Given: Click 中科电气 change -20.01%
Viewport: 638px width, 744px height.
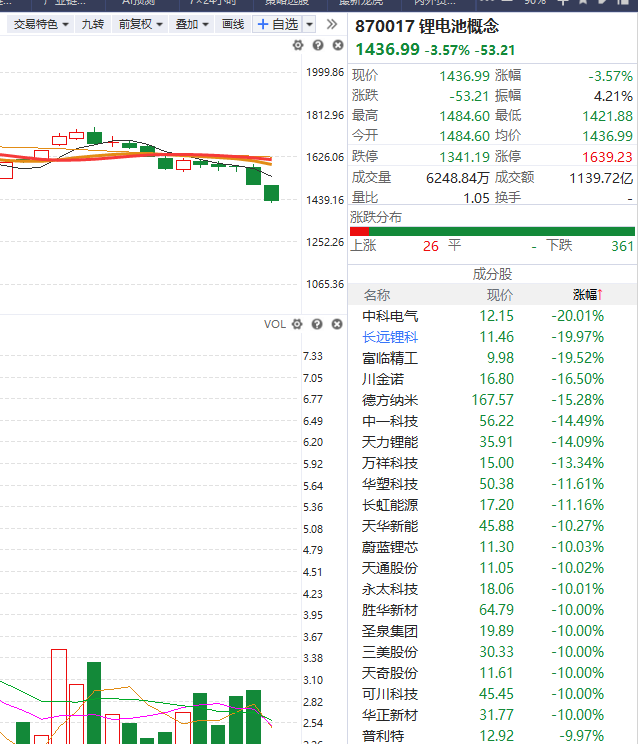Looking at the screenshot, I should 577,316.
